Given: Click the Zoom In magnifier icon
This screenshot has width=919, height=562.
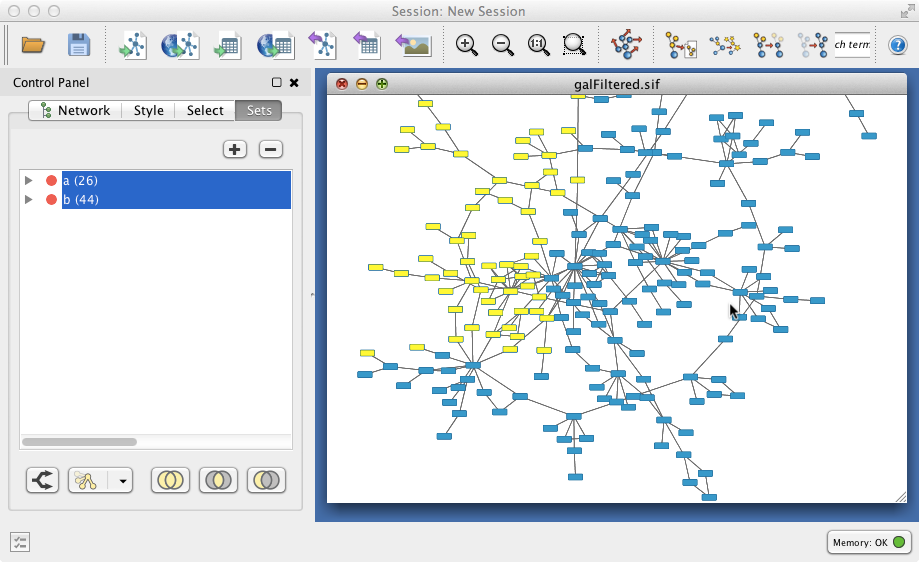Looking at the screenshot, I should tap(466, 44).
